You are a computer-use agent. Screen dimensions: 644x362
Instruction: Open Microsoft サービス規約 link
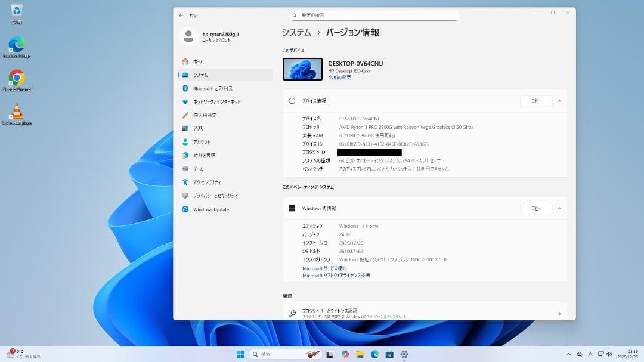pyautogui.click(x=325, y=268)
